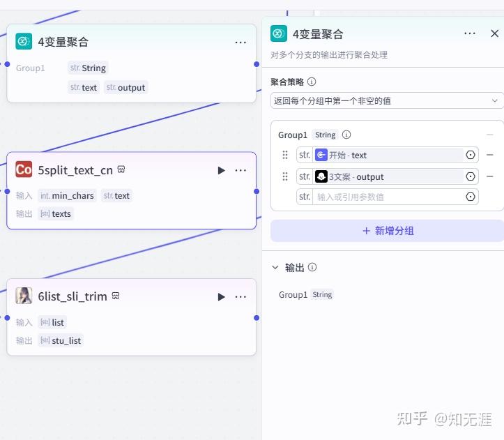Click the 4变量聚合 node icon on canvas
504x440 pixels.
tap(24, 42)
